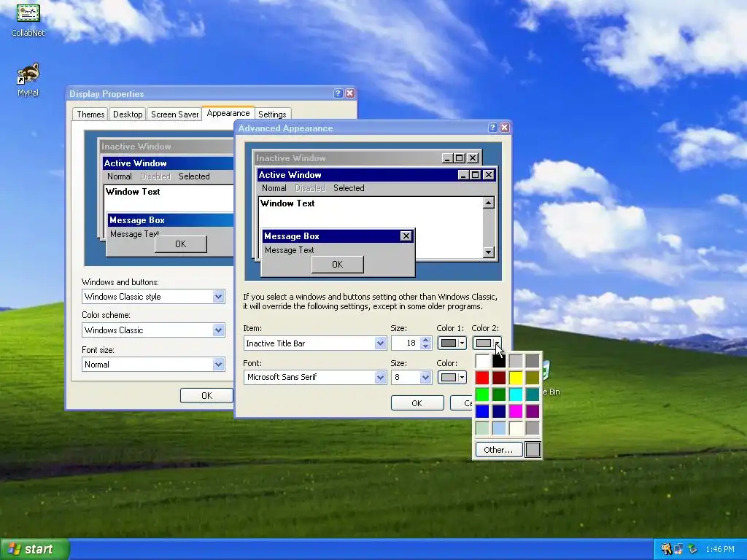This screenshot has width=747, height=560.
Task: Choose the pale mint green swatch
Action: [x=482, y=427]
